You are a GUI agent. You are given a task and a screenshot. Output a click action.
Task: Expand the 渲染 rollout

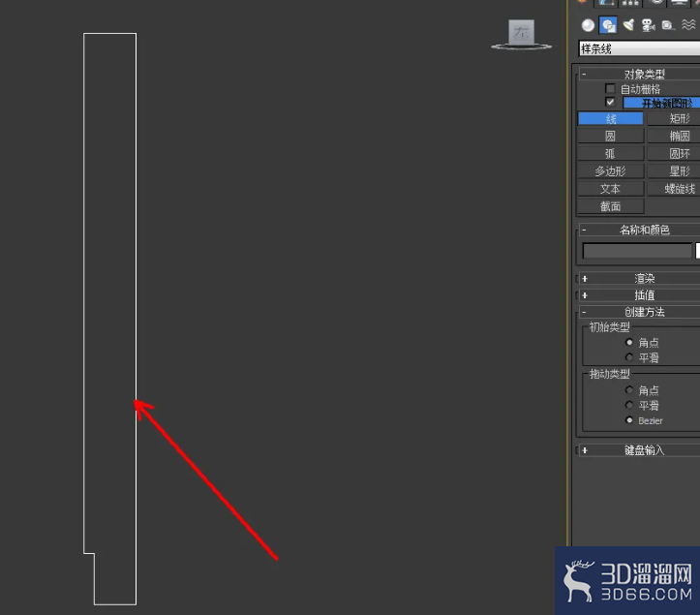639,279
